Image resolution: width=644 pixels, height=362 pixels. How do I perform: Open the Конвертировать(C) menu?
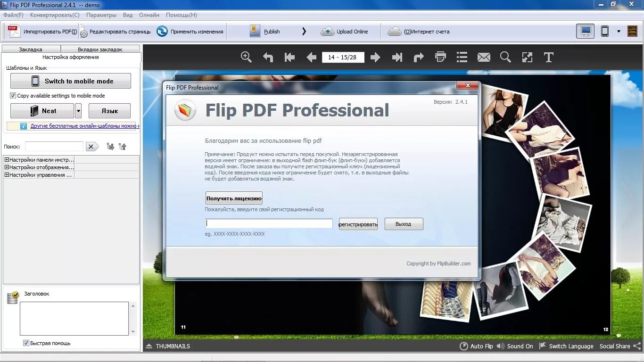[55, 15]
